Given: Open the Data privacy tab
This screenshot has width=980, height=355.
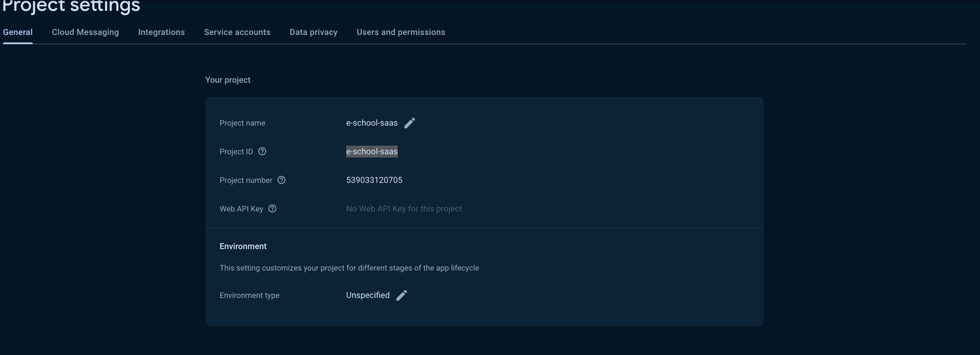Looking at the screenshot, I should point(314,32).
